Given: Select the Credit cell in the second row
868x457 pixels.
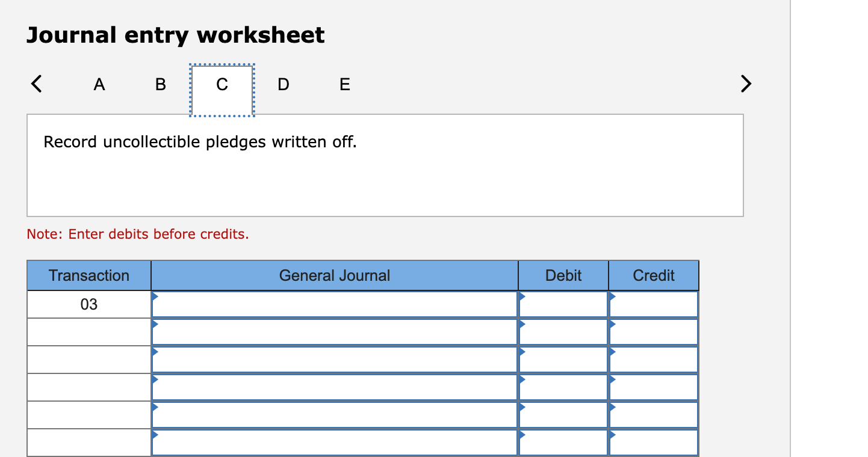Looking at the screenshot, I should [654, 332].
